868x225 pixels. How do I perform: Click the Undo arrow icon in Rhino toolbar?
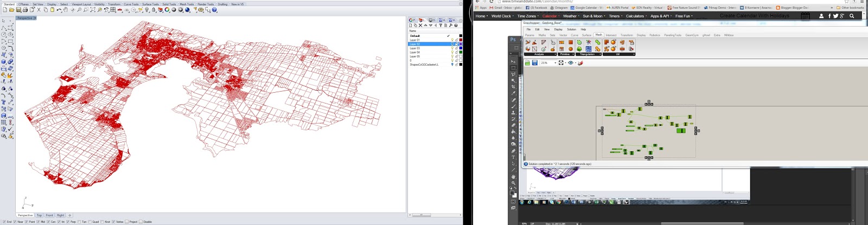[x=59, y=10]
